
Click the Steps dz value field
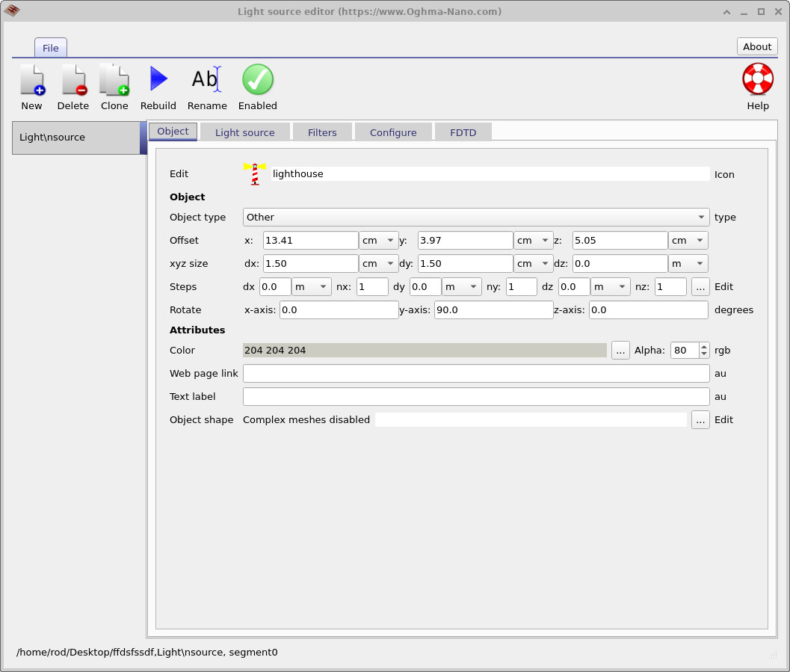[x=574, y=286]
